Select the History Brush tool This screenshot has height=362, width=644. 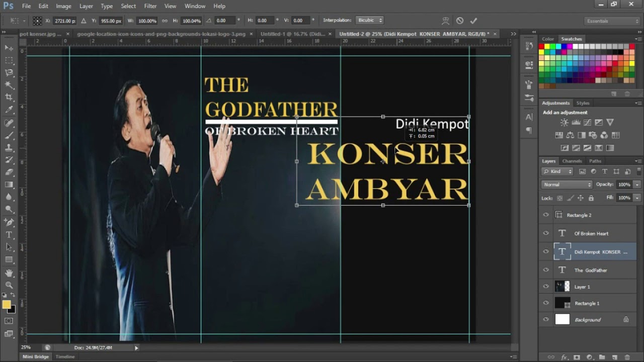point(9,160)
